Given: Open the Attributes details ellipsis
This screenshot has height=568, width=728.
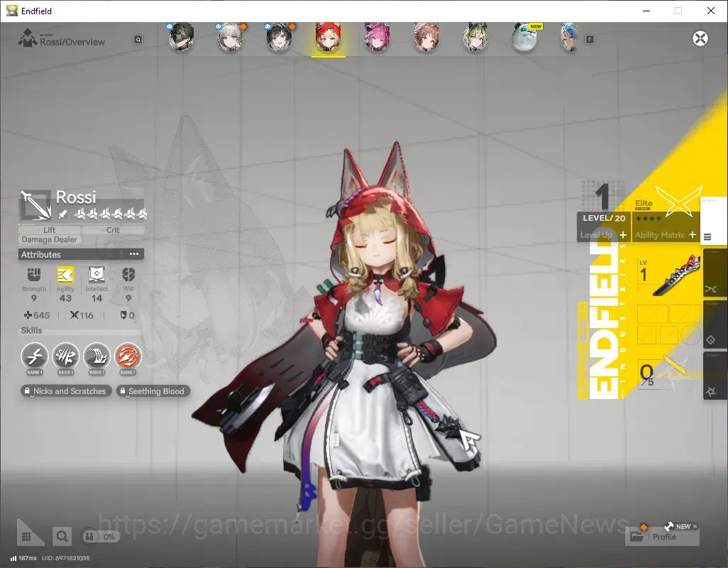Looking at the screenshot, I should pyautogui.click(x=133, y=254).
